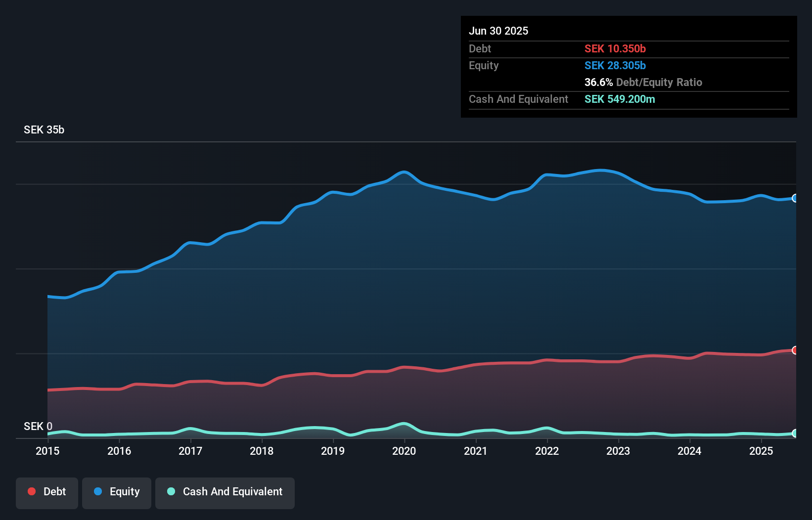812x520 pixels.
Task: Click the blue Equity endpoint marker on chart
Action: click(x=795, y=198)
